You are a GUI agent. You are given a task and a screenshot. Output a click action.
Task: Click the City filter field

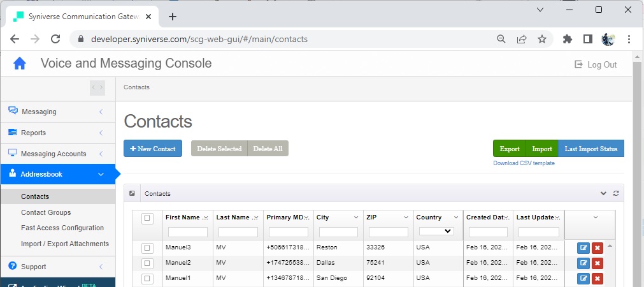click(338, 232)
